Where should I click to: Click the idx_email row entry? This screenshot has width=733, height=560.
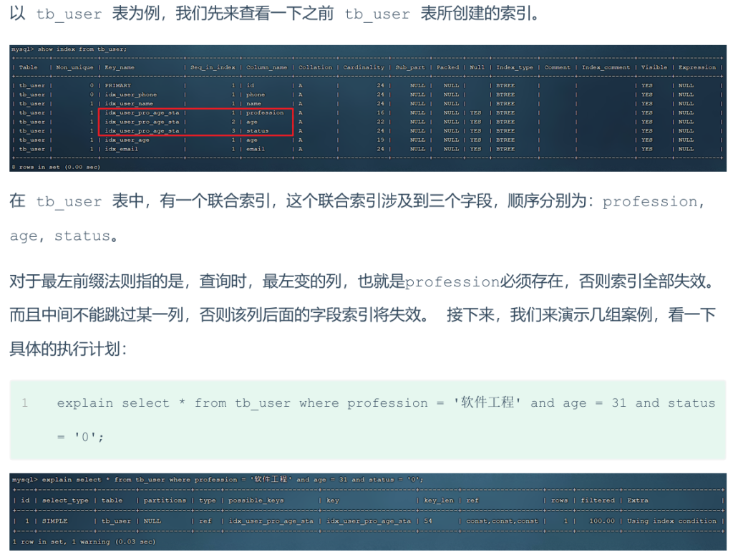[x=120, y=149]
